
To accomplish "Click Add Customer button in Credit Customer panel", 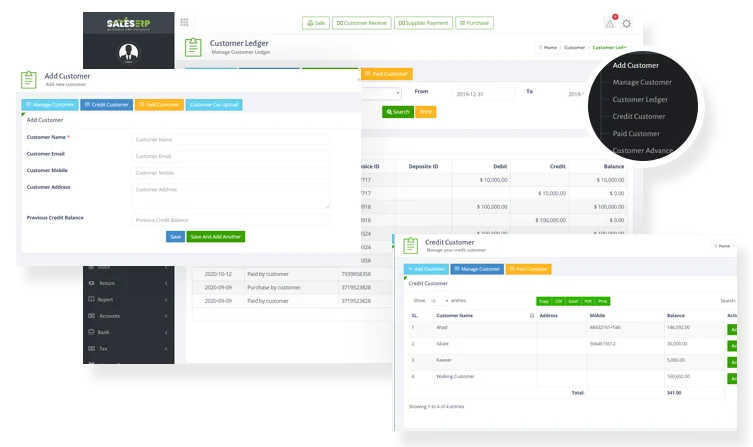I will click(x=426, y=269).
